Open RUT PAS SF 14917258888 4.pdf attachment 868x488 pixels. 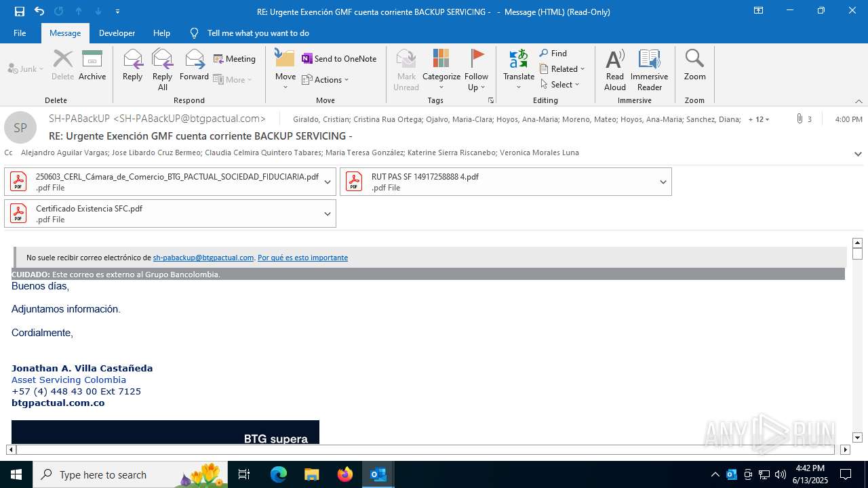click(498, 182)
